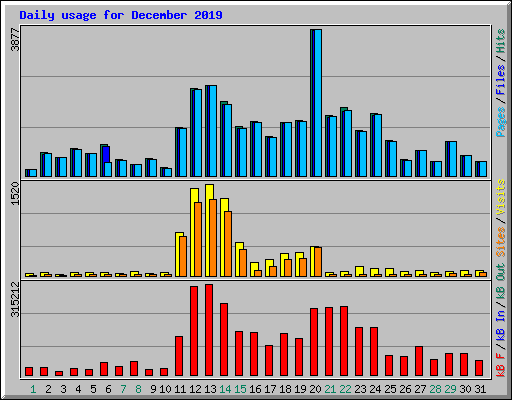Screen dimensions: 512x400
Task: Click day label 7 on the x-axis
Action: point(123,389)
